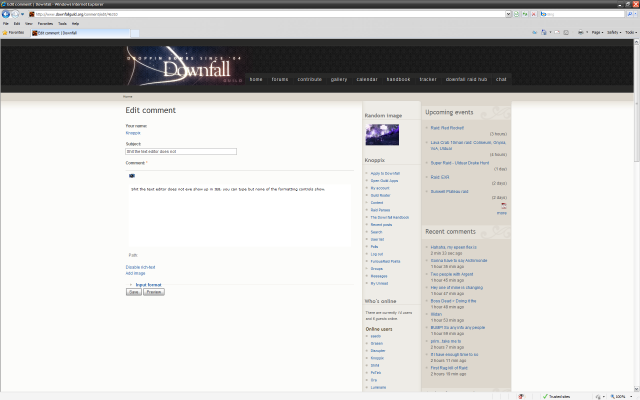The height and width of the screenshot is (400, 640).
Task: Open the downfall raid hub nav link
Action: (x=466, y=80)
